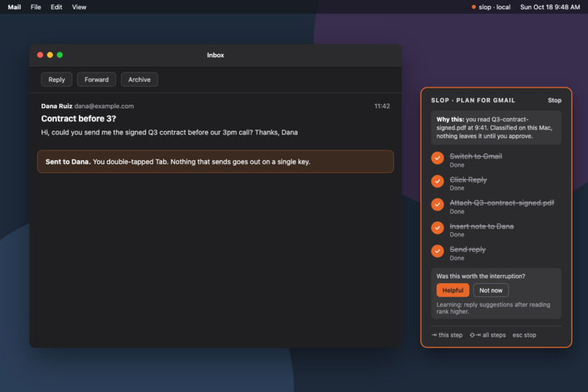Select the Click Reply step text
This screenshot has width=588, height=392.
click(x=468, y=180)
